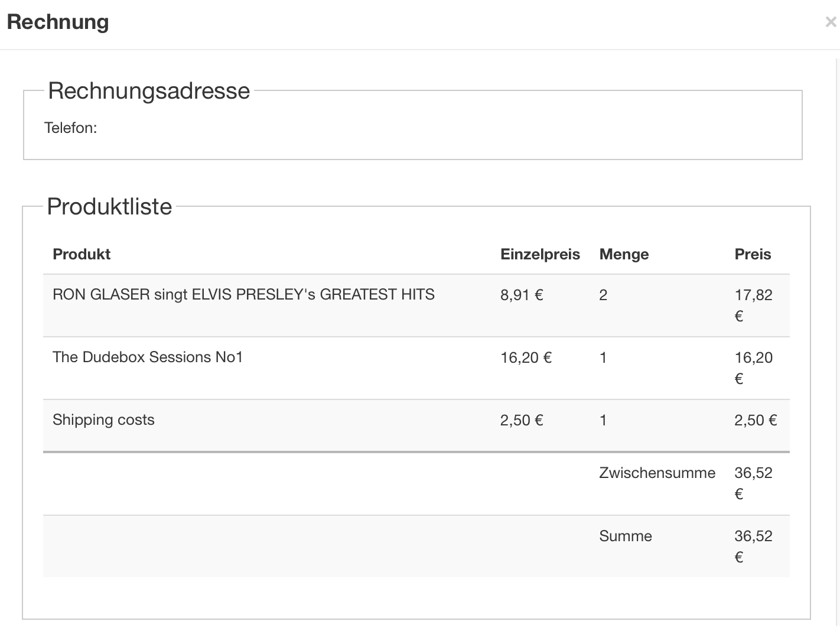Click the Rechnung dialog title
This screenshot has width=840, height=631.
point(58,22)
